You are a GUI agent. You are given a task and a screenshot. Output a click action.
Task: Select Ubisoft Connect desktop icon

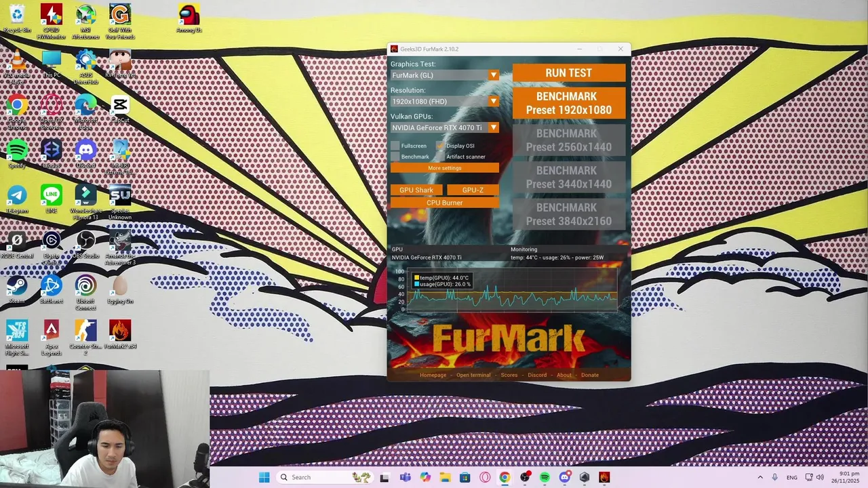coord(85,293)
